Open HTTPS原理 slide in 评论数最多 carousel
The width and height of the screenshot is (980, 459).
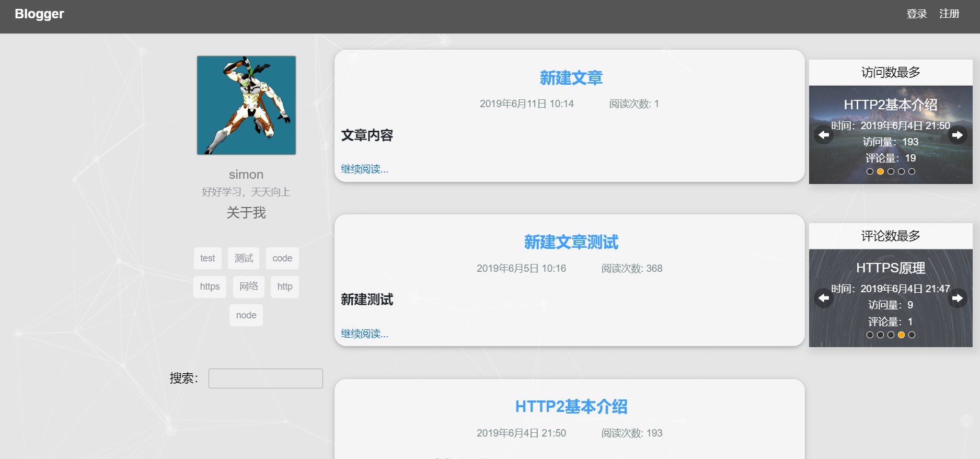[x=891, y=268]
